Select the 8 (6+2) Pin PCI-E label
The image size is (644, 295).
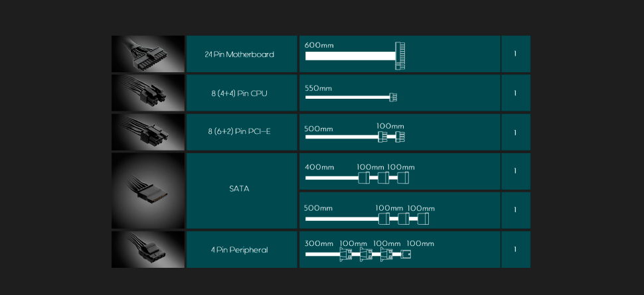click(x=239, y=132)
